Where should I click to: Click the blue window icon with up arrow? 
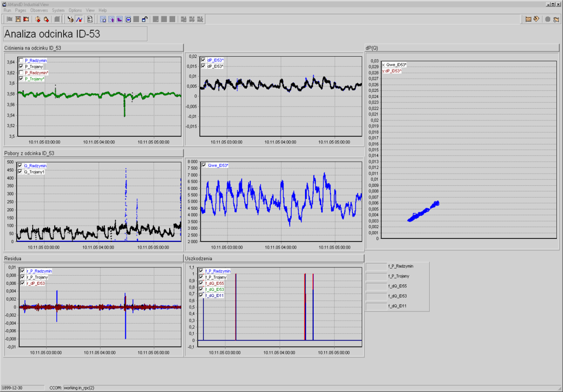pyautogui.click(x=111, y=19)
